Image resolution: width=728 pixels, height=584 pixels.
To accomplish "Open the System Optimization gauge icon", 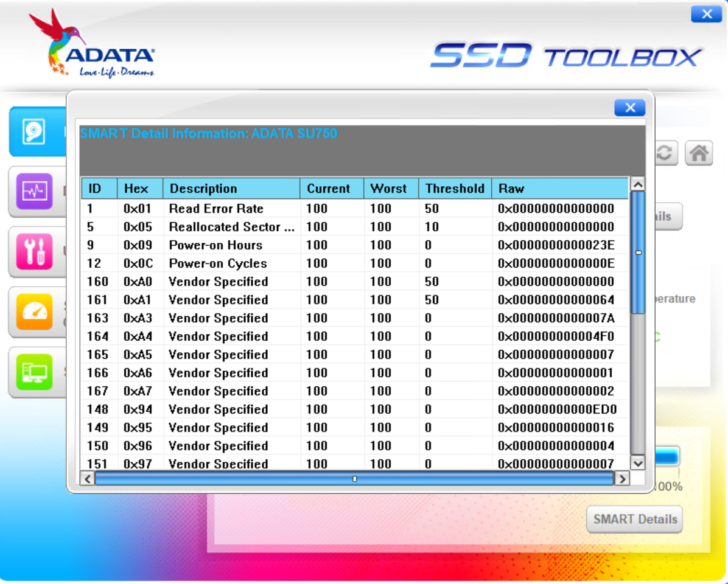I will click(34, 311).
